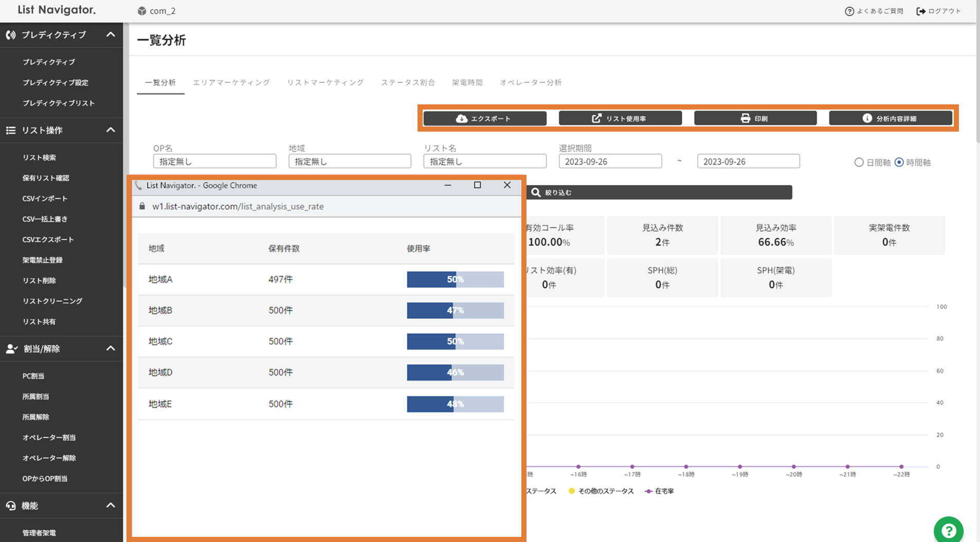Select the 日間軸 radio button
980x542 pixels.
tap(859, 162)
